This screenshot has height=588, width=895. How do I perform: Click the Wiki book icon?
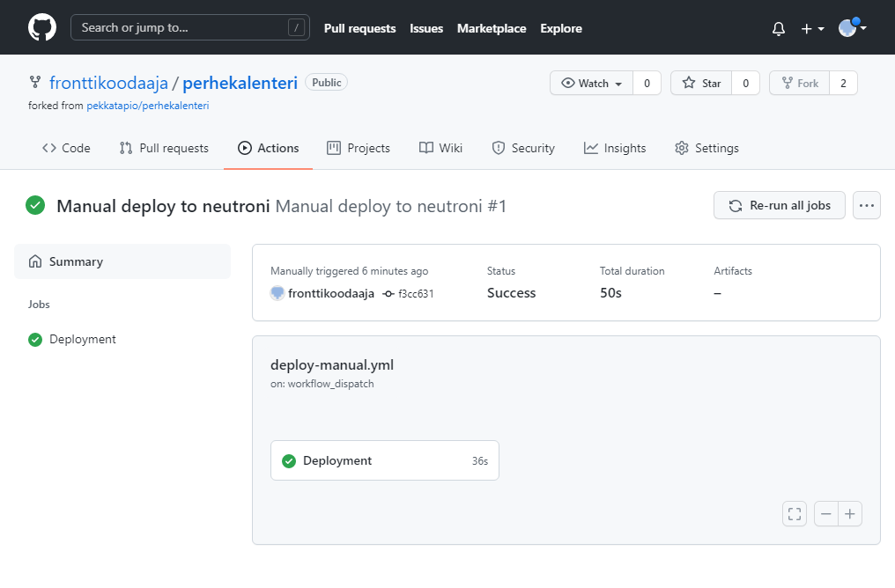(425, 148)
